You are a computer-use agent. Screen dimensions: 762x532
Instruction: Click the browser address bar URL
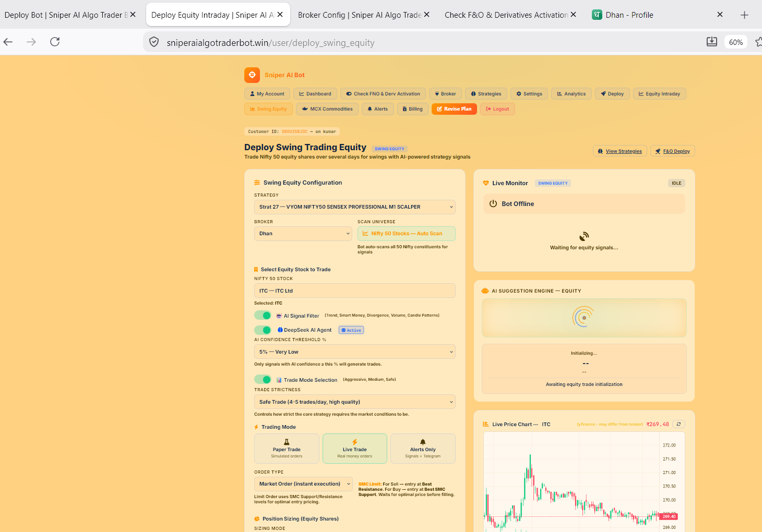(x=270, y=43)
